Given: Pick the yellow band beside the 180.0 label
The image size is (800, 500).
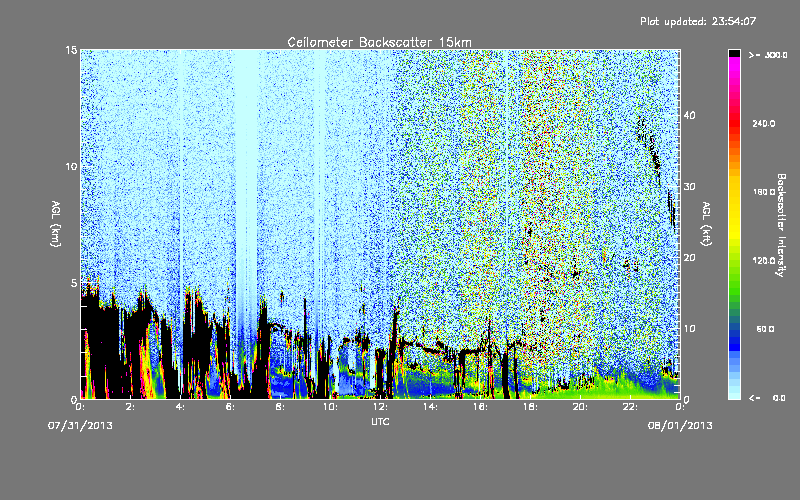Looking at the screenshot, I should [x=734, y=192].
